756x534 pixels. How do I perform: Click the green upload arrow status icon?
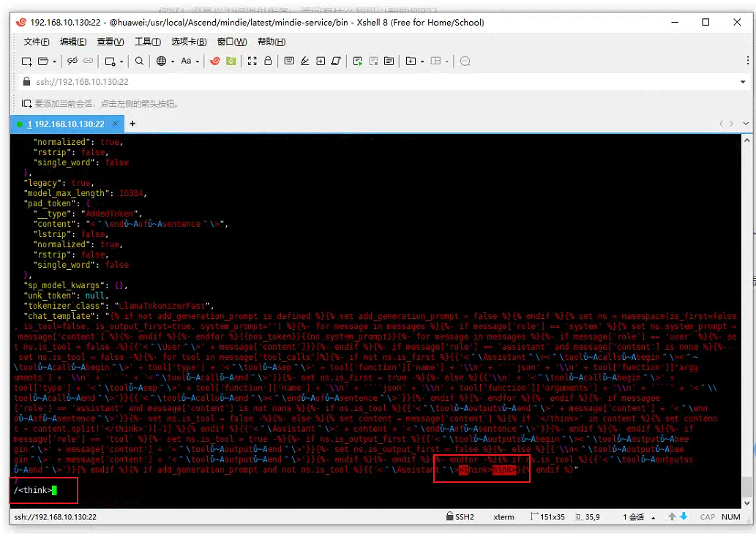click(x=672, y=516)
